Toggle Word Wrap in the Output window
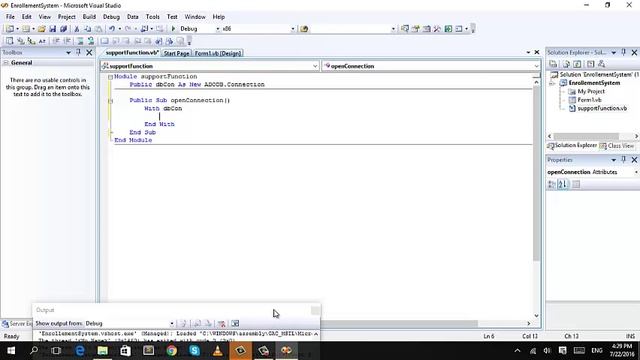The image size is (640, 360). [x=235, y=323]
